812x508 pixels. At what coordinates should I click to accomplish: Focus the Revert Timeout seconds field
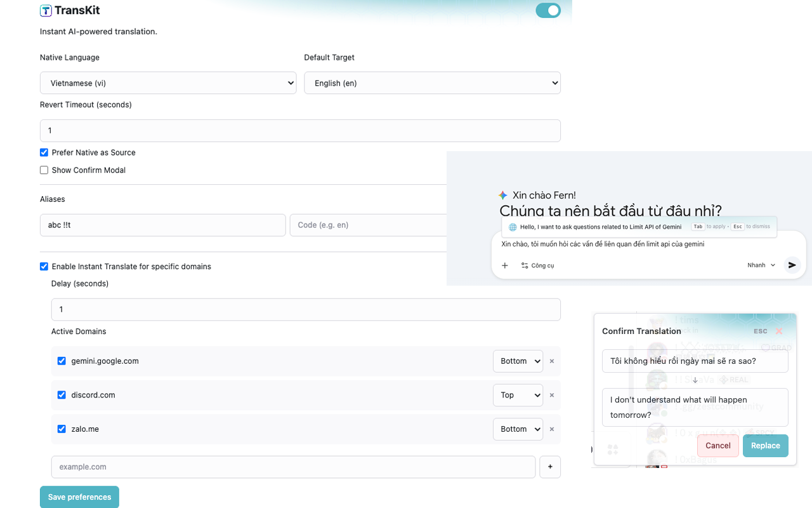[300, 131]
